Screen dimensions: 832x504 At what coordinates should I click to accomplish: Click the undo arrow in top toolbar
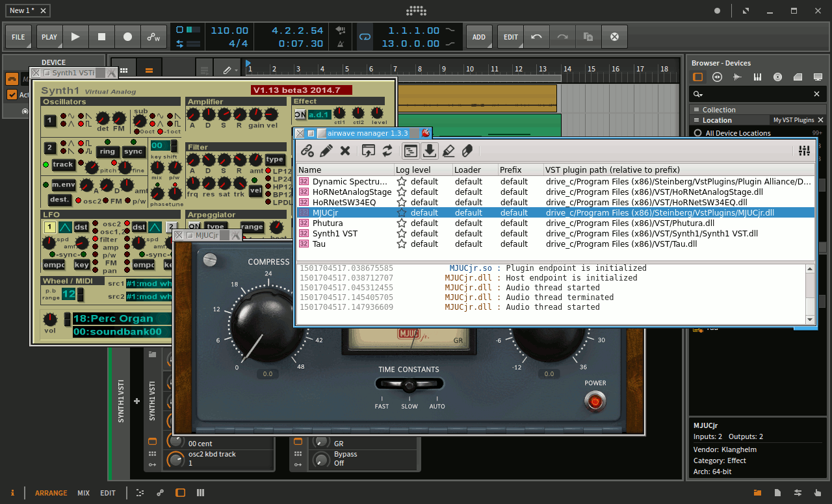536,37
